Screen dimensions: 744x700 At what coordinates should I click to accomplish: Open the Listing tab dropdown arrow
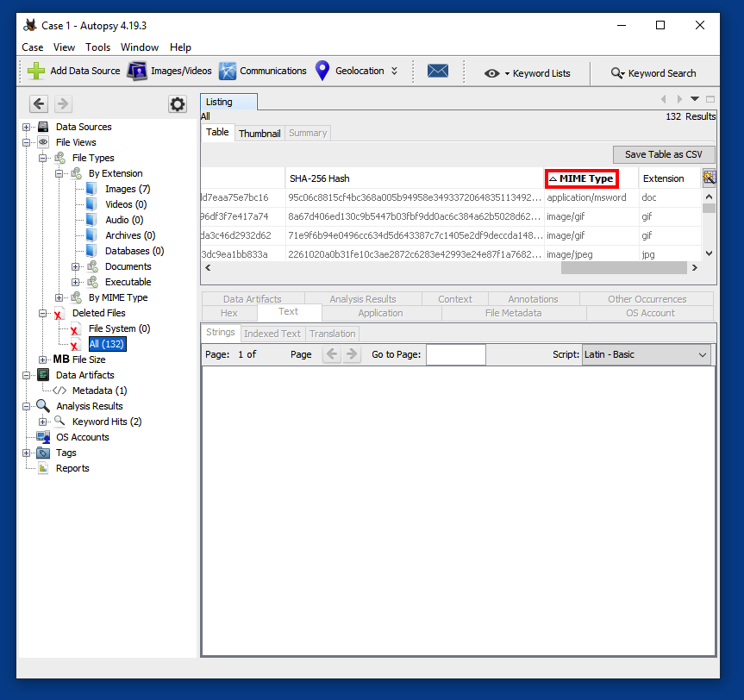click(695, 99)
